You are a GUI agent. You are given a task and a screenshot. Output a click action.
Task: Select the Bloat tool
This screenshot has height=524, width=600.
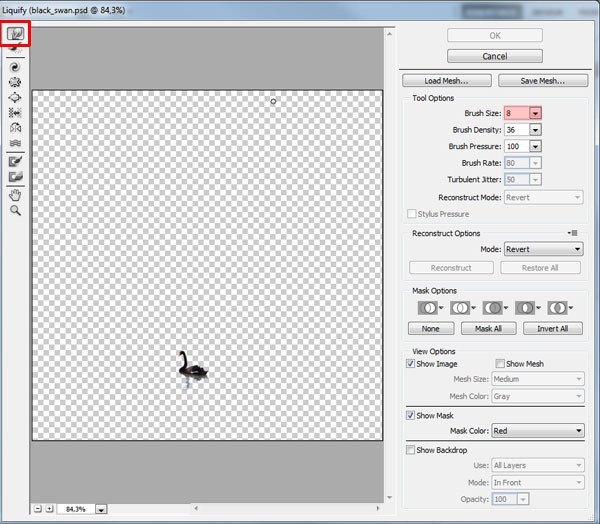point(15,97)
